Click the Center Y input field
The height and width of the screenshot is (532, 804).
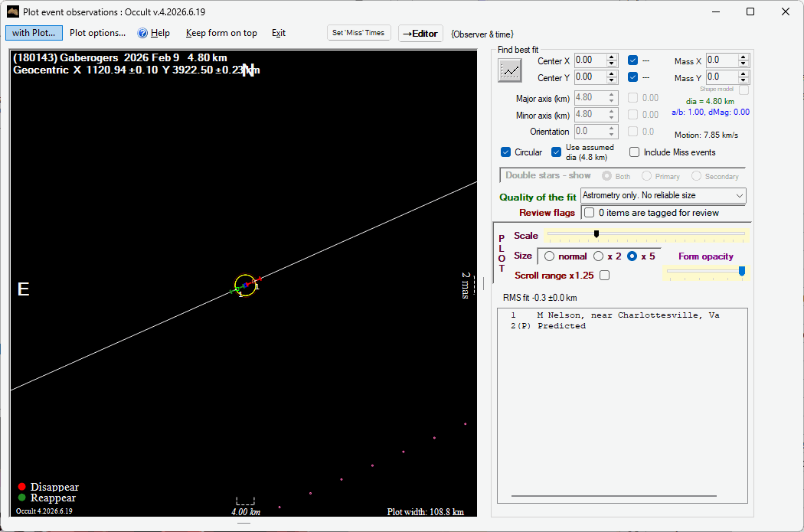590,77
